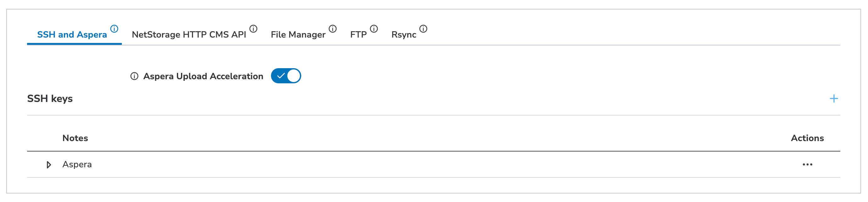The image size is (868, 202).
Task: Open the three-dot actions menu for Aspera
Action: click(x=807, y=164)
